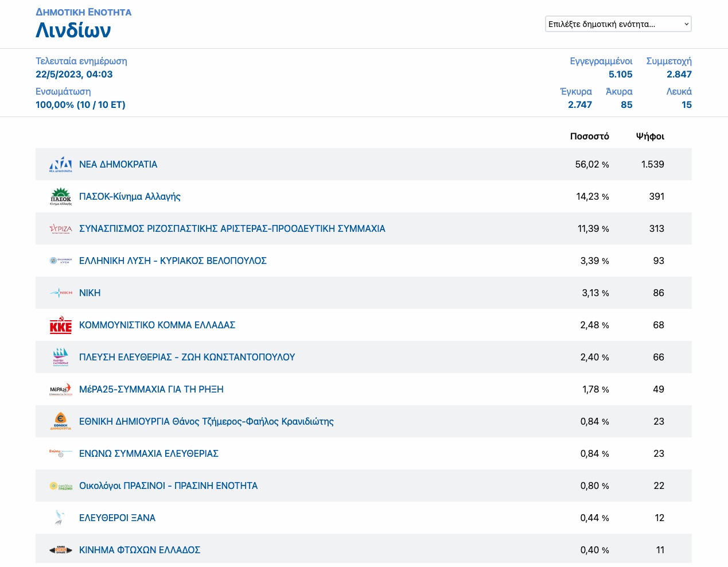Open the ΕΘΝΙΚΗ ΔΗΜΙΟΥΡΓΙΑ Τζήμερος-Κρανιδιώτης link
728x567 pixels.
tap(207, 421)
